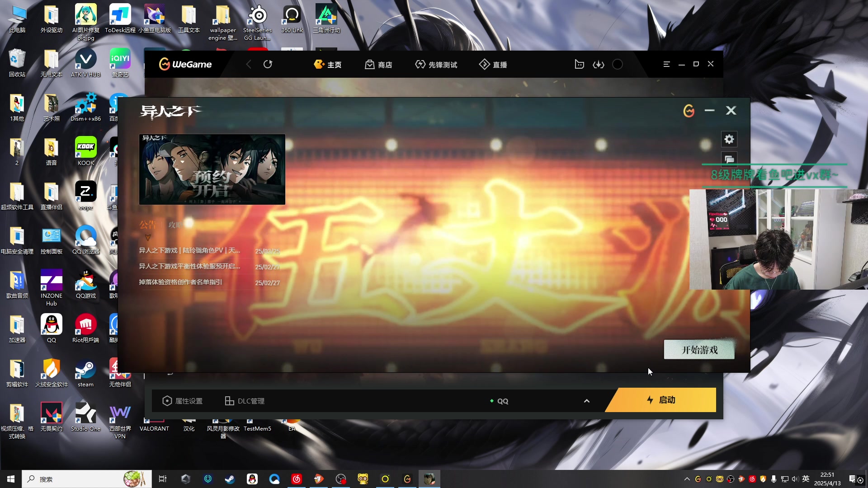Switch to the 直播 tab
This screenshot has height=488, width=868.
[x=493, y=65]
